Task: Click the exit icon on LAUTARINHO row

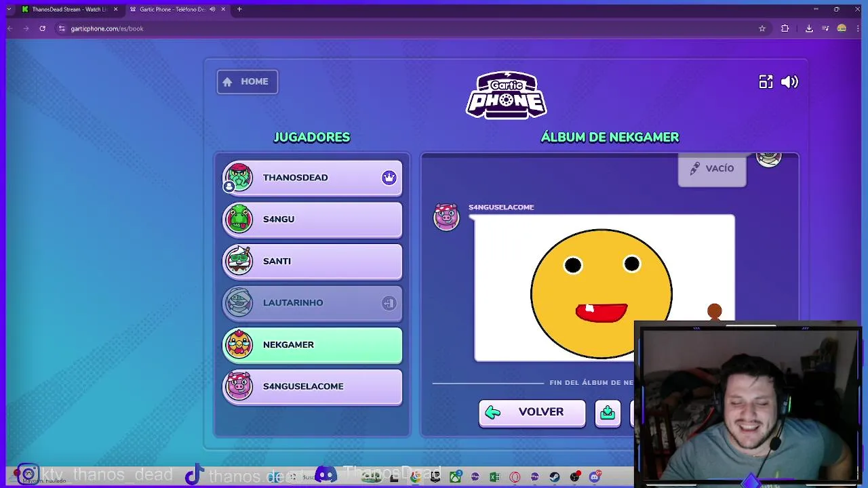Action: point(389,303)
